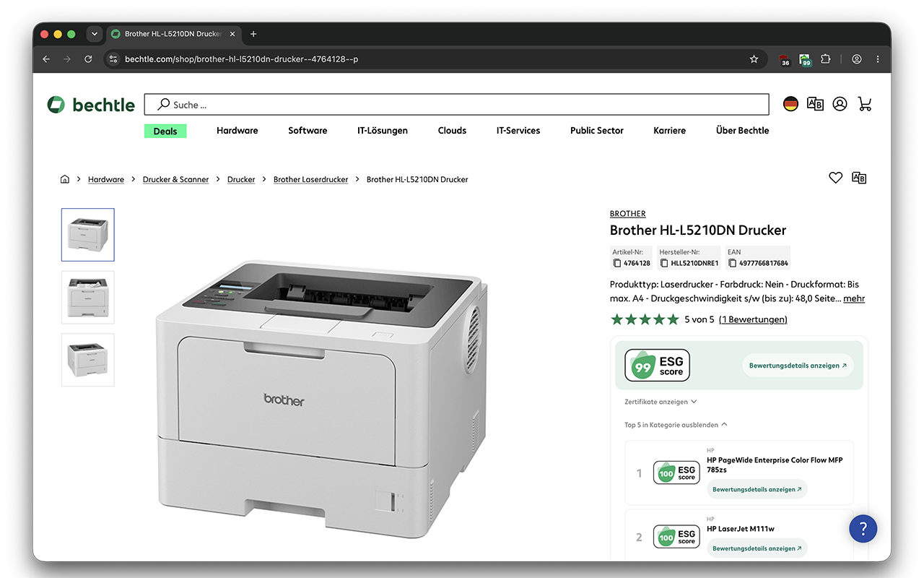Open the header language translation icon
924x578 pixels.
click(815, 104)
